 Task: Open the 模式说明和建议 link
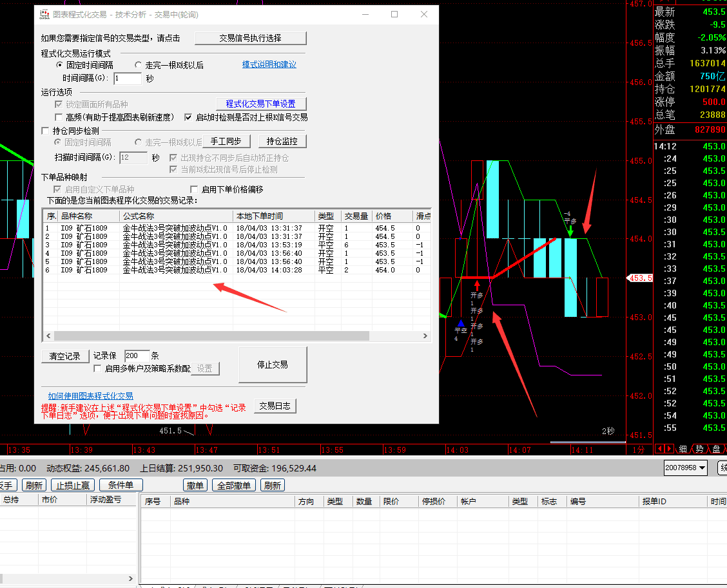[x=269, y=64]
